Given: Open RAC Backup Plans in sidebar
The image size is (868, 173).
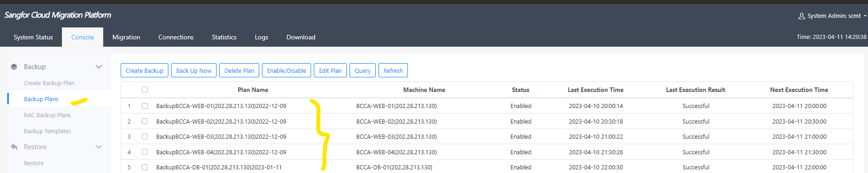Looking at the screenshot, I should [x=47, y=115].
